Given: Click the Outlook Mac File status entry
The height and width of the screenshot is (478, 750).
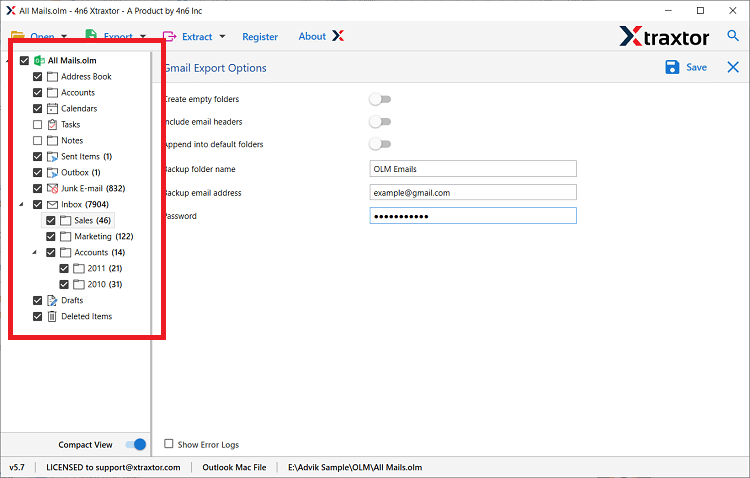Looking at the screenshot, I should (x=234, y=467).
